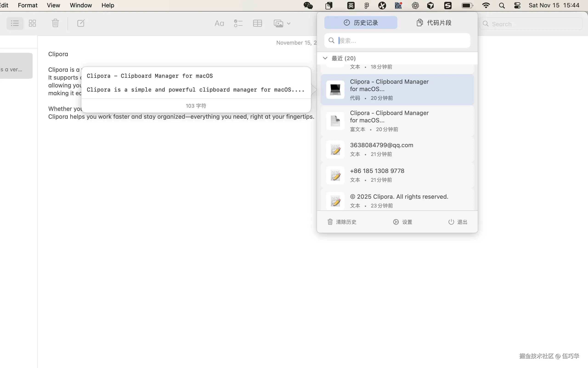
Task: Click the note line starting 'Clipora helps you work faster'
Action: pyautogui.click(x=181, y=117)
